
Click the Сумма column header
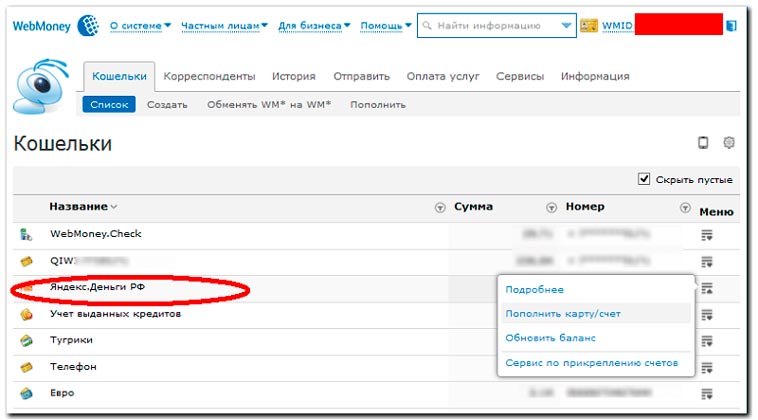(x=473, y=206)
